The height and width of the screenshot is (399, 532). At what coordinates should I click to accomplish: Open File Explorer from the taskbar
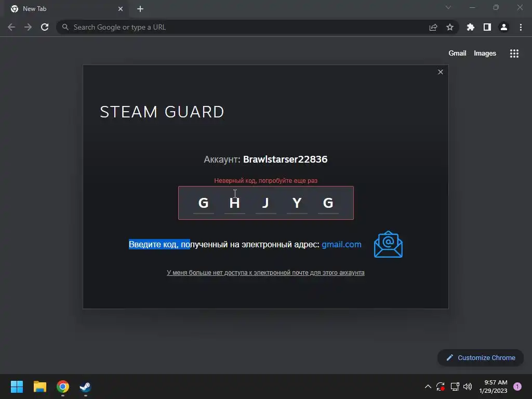[x=40, y=387]
